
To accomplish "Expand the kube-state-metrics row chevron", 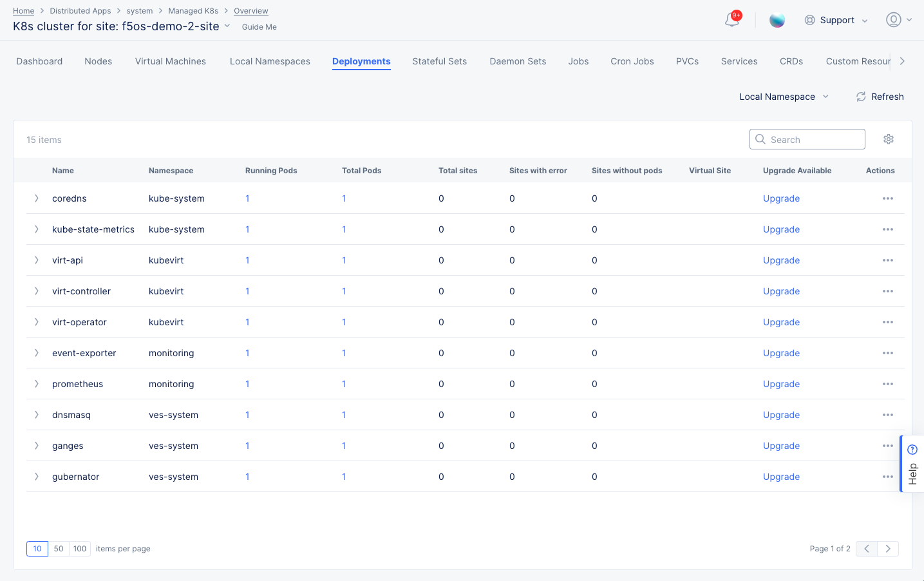I will tap(36, 229).
